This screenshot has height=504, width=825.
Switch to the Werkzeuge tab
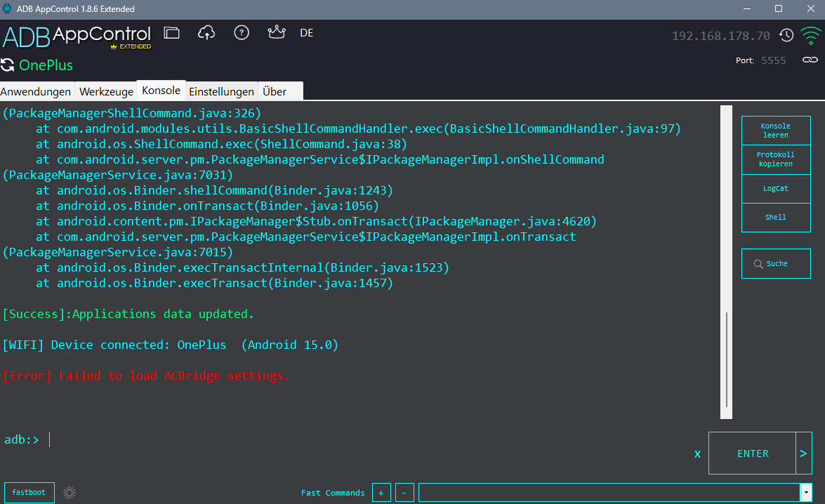coord(106,91)
